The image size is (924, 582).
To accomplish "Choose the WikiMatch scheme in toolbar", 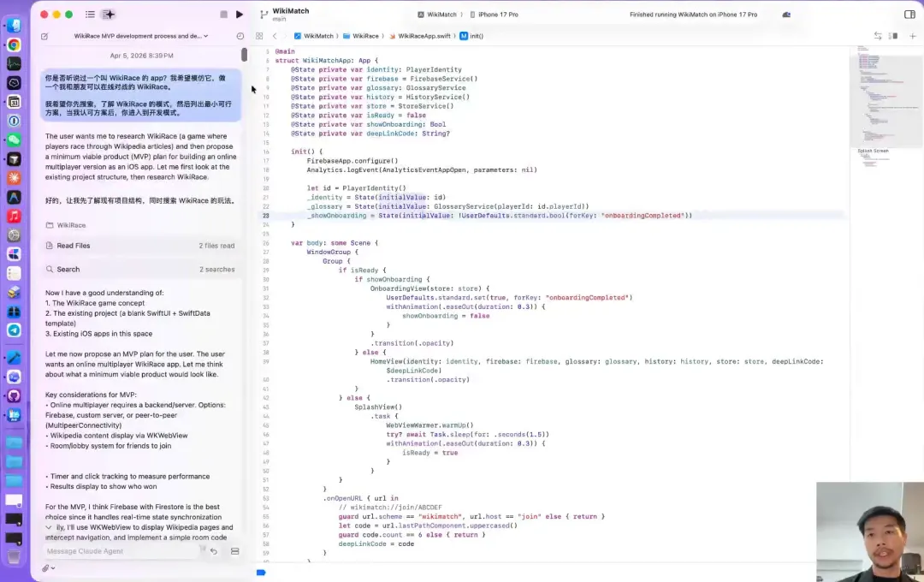I will point(437,15).
